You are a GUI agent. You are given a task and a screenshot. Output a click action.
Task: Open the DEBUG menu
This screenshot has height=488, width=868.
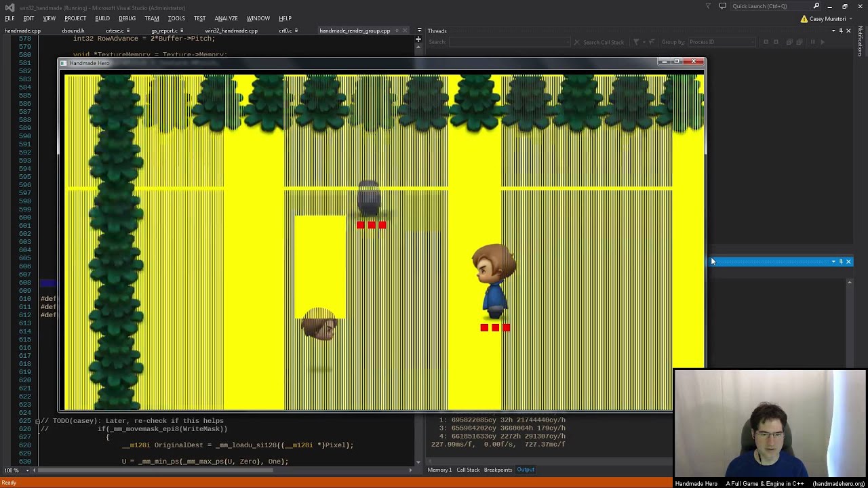pyautogui.click(x=127, y=18)
